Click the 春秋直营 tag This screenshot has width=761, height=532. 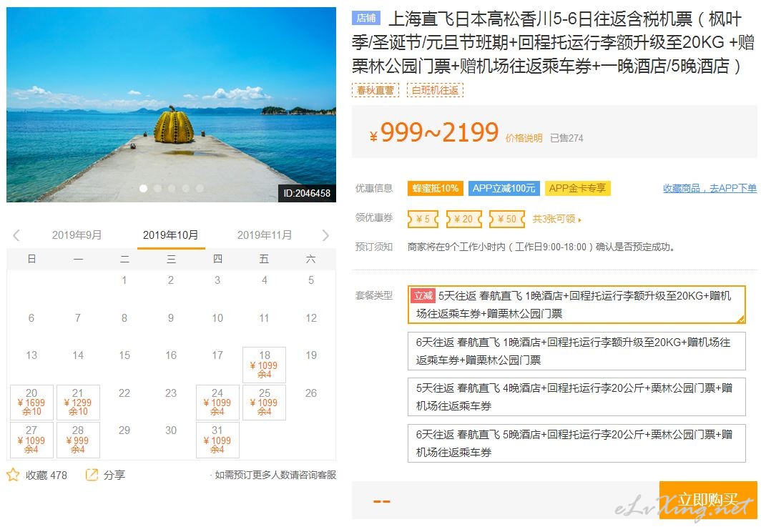coord(375,90)
